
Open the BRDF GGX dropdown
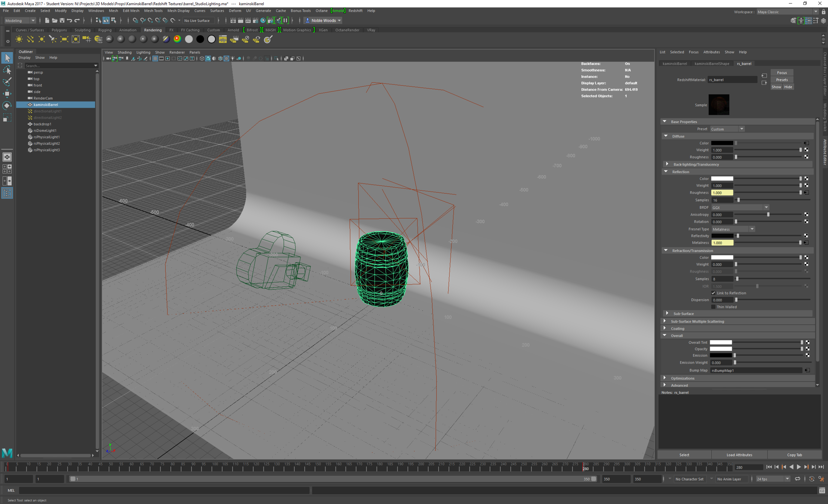740,207
